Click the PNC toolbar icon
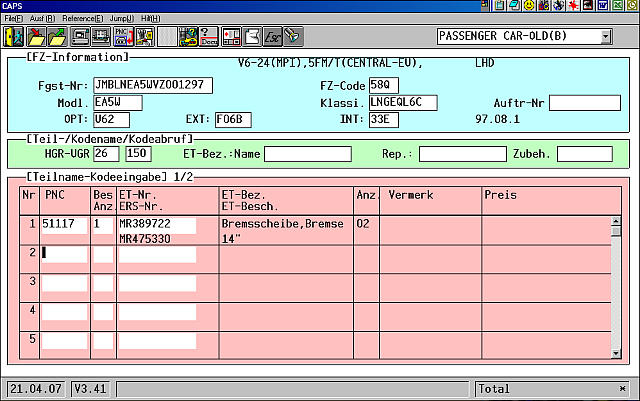Screen dimensions: 640x401 coord(123,37)
